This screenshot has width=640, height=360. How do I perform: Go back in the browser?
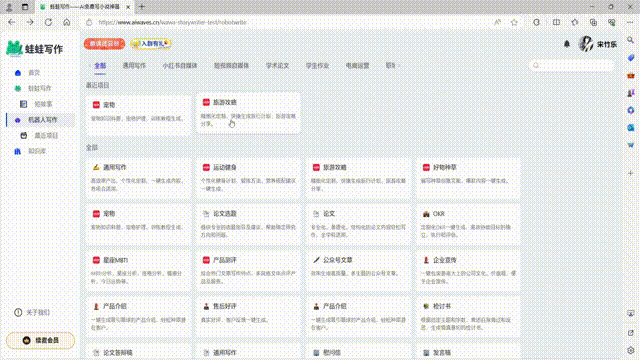click(x=12, y=22)
